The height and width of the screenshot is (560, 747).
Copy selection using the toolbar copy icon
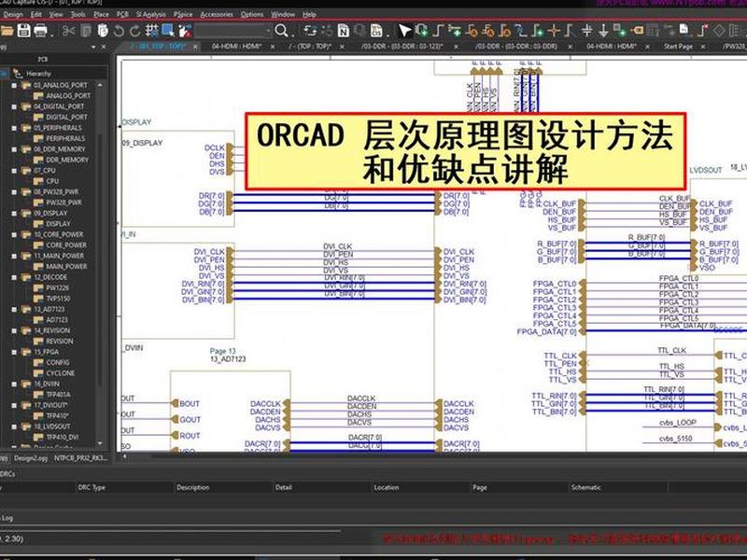[86, 32]
